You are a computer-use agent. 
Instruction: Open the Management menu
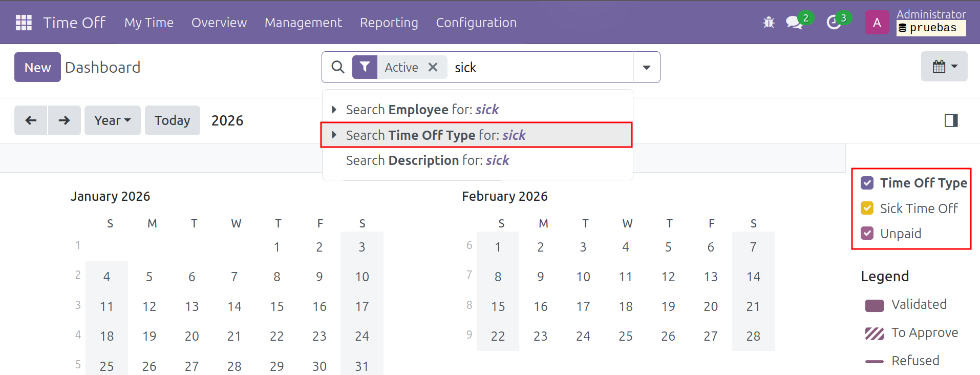[x=303, y=23]
